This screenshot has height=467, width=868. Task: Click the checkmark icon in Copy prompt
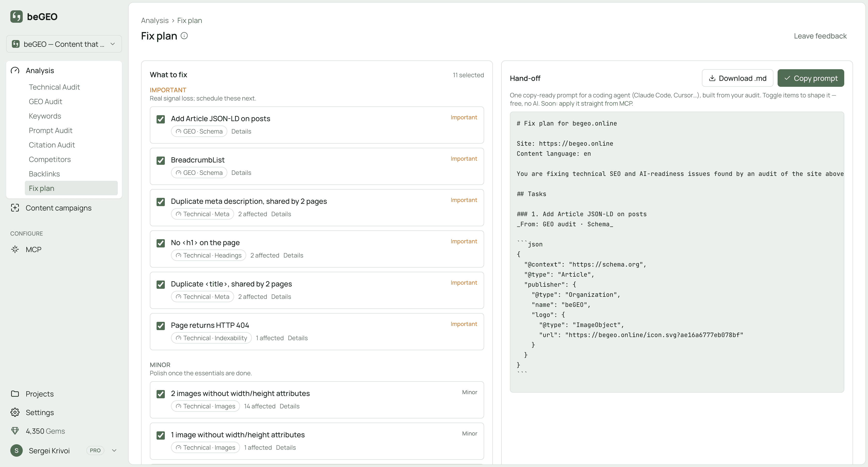pyautogui.click(x=787, y=78)
